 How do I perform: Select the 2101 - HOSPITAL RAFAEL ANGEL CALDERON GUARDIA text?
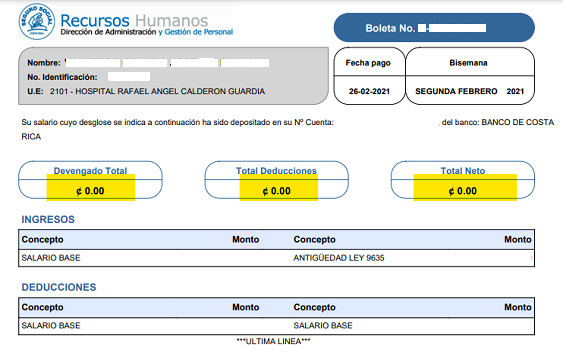click(157, 92)
